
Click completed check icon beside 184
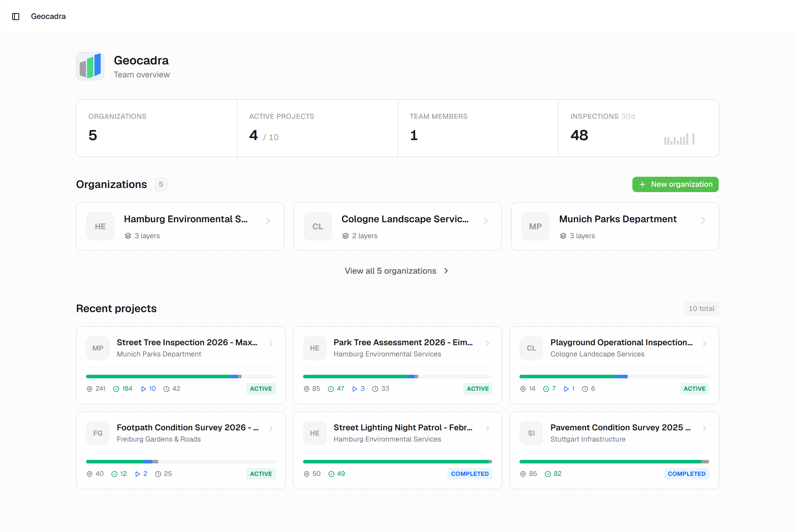[116, 389]
